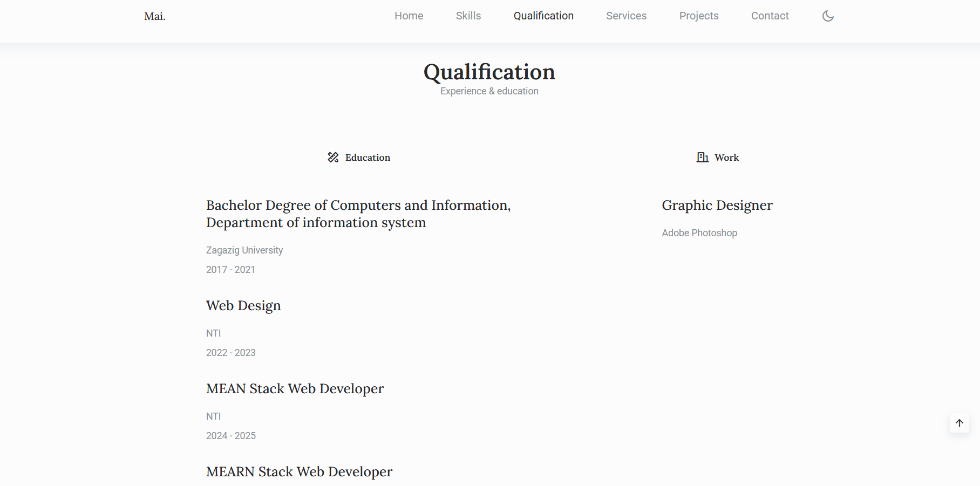Open the Skills section from navbar
Viewport: 980px width, 486px height.
click(468, 16)
